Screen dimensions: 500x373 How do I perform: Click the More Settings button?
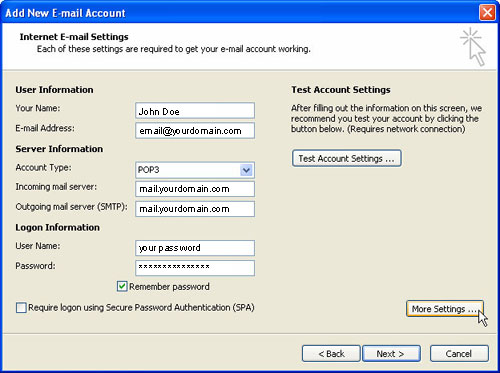[445, 309]
